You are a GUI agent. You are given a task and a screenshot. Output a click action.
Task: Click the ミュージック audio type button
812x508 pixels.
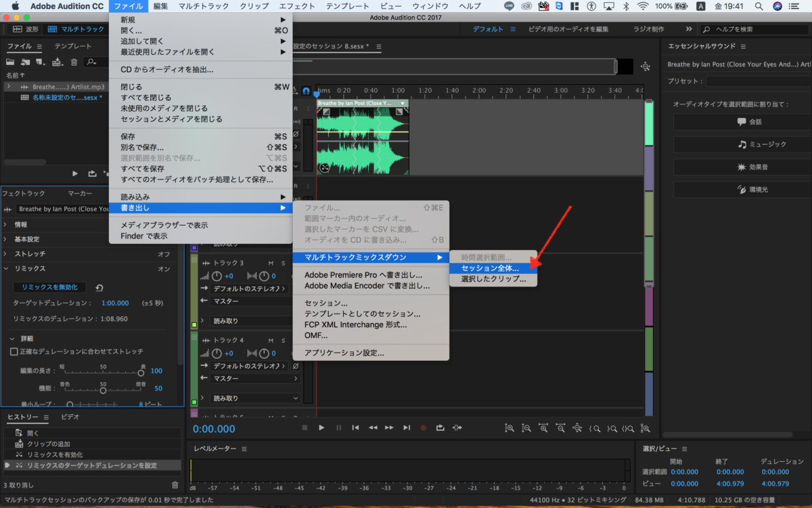click(742, 144)
